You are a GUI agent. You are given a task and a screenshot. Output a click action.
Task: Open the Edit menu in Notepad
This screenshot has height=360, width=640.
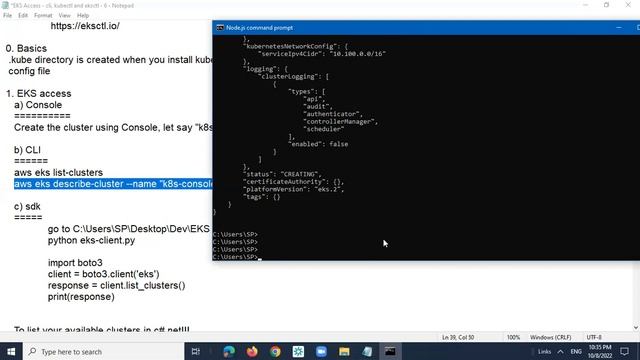pyautogui.click(x=23, y=16)
